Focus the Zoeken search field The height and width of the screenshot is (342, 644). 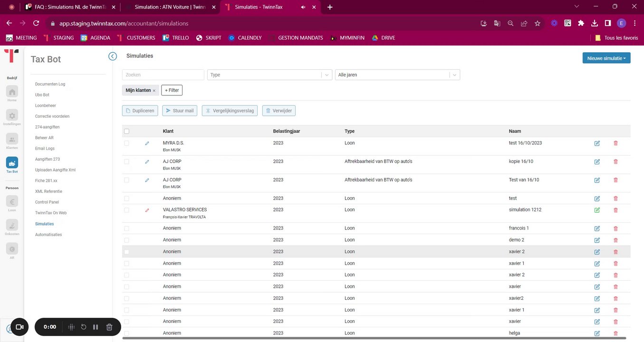coord(163,75)
